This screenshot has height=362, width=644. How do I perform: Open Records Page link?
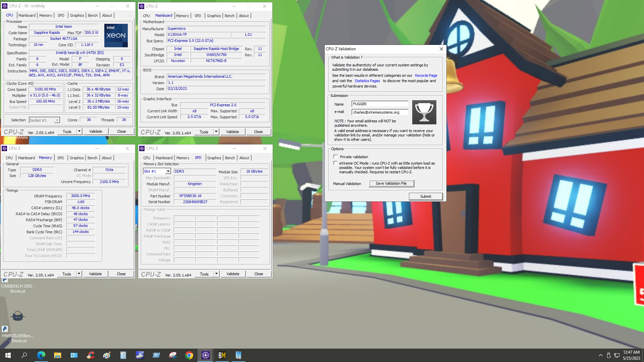pyautogui.click(x=426, y=75)
